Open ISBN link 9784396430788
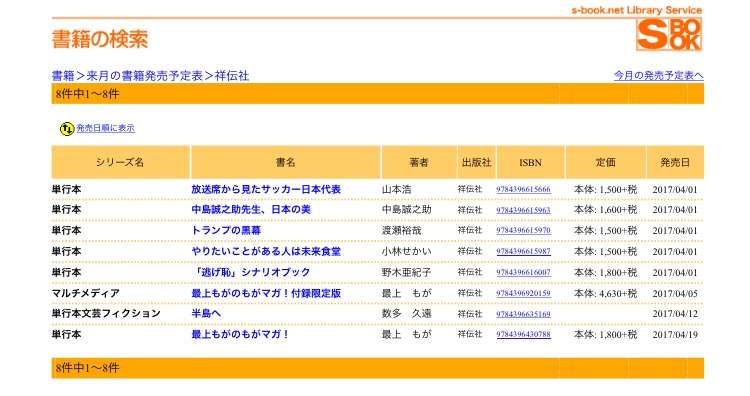This screenshot has width=750, height=396. pos(523,335)
